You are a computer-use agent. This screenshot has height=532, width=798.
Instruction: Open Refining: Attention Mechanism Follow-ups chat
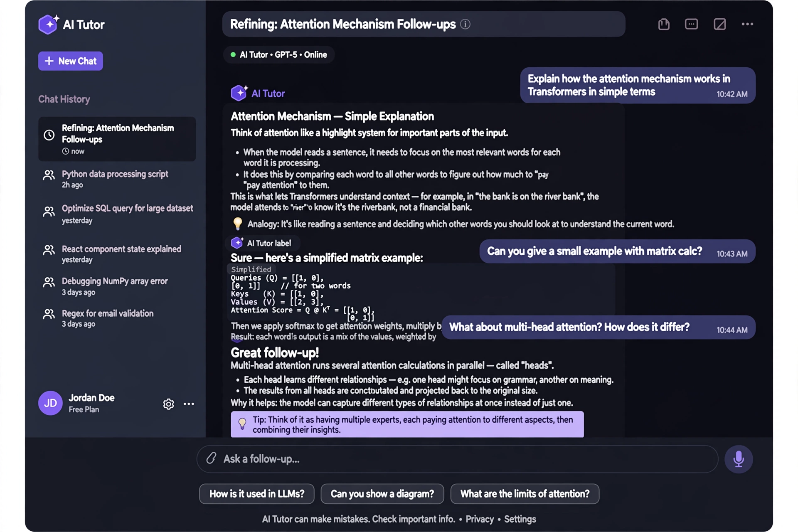117,139
